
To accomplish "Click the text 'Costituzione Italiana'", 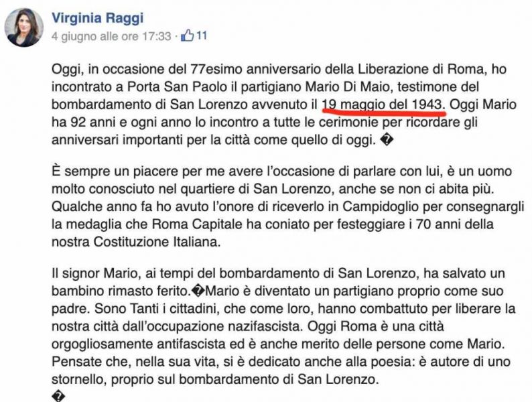I will (x=157, y=242).
